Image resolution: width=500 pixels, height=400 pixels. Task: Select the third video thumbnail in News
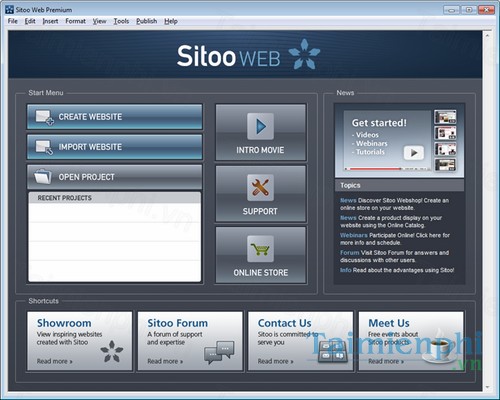(445, 149)
